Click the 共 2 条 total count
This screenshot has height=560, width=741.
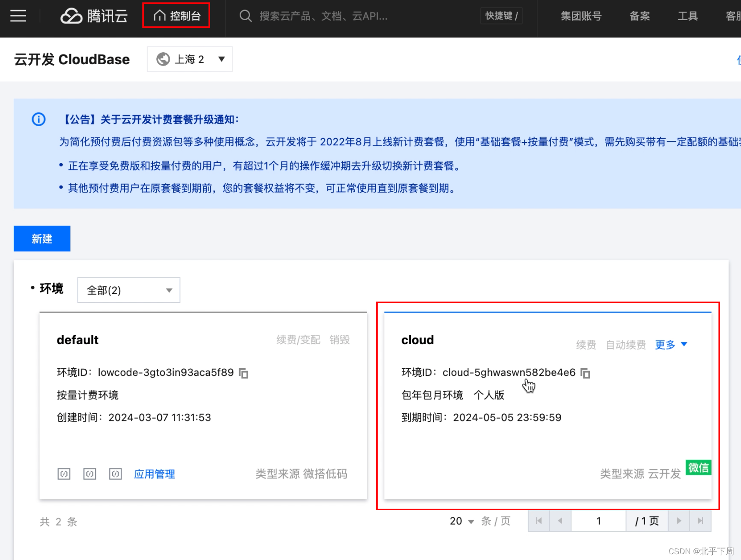tap(58, 522)
